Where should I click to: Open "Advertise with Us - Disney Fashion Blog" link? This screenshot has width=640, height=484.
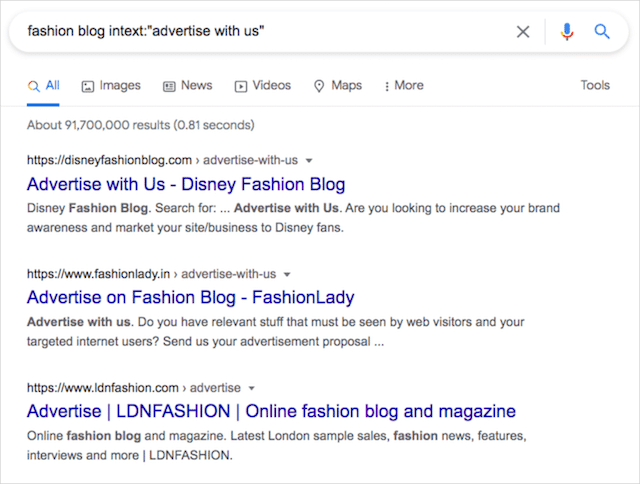point(186,184)
